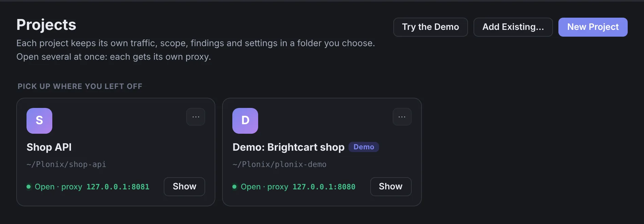Viewport: 644px width, 224px height.
Task: Create a New Project
Action: (593, 27)
